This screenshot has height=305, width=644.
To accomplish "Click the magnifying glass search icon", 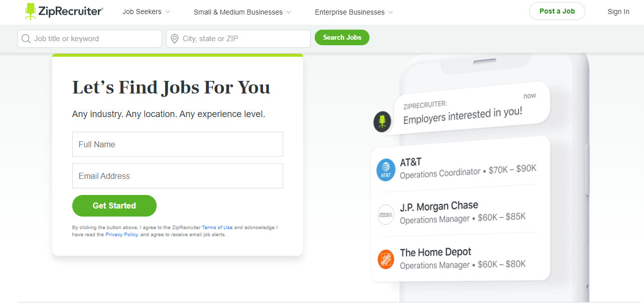I will [x=26, y=38].
